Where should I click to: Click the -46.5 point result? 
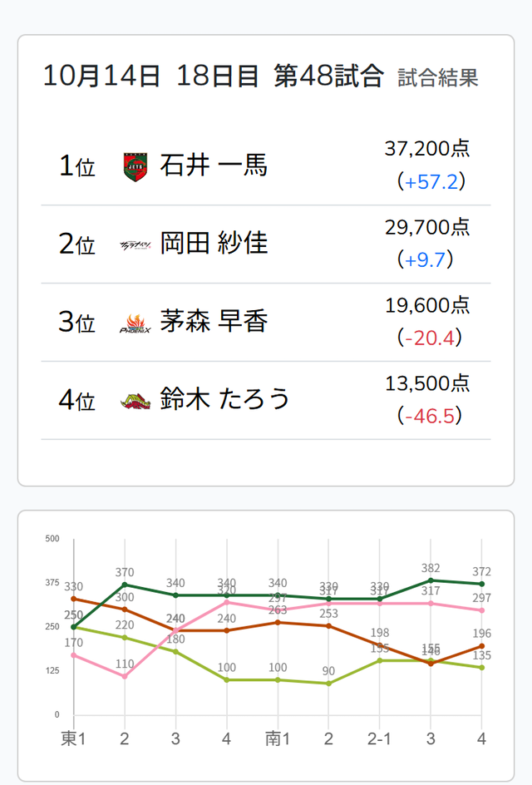pyautogui.click(x=430, y=416)
